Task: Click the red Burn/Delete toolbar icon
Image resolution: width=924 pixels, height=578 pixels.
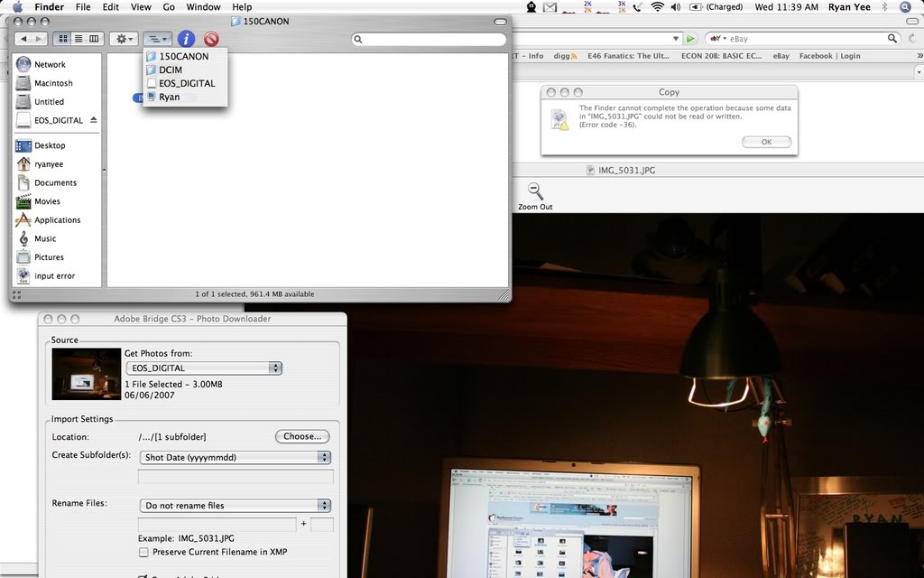Action: [x=211, y=39]
